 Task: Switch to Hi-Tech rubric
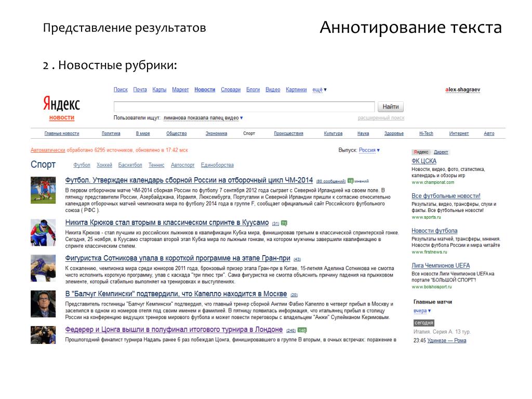[426, 134]
